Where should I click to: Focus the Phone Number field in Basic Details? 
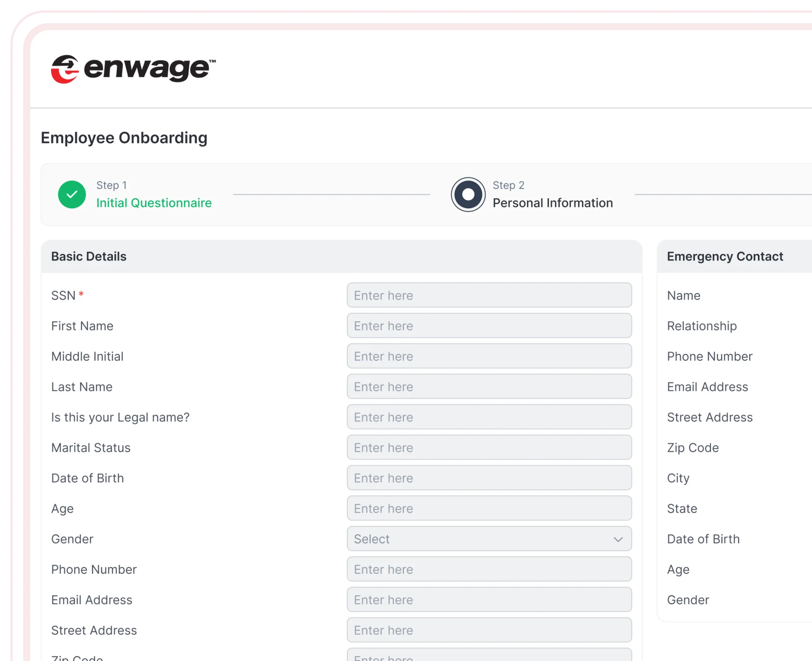(489, 569)
